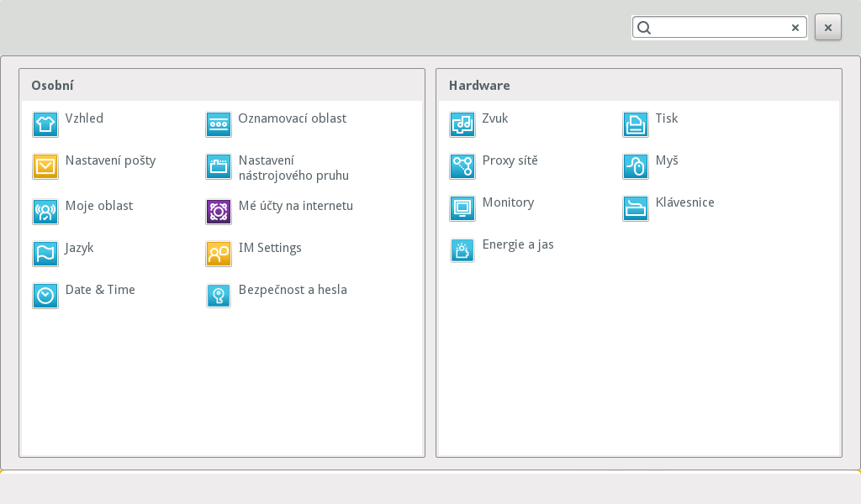Open the Myš mouse settings icon

pyautogui.click(x=636, y=166)
